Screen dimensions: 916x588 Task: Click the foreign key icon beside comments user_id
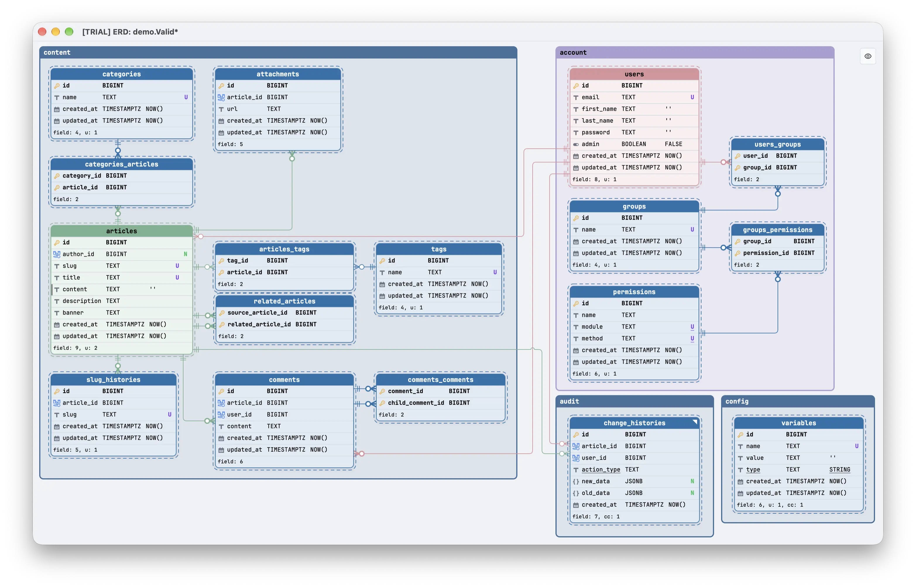tap(221, 415)
